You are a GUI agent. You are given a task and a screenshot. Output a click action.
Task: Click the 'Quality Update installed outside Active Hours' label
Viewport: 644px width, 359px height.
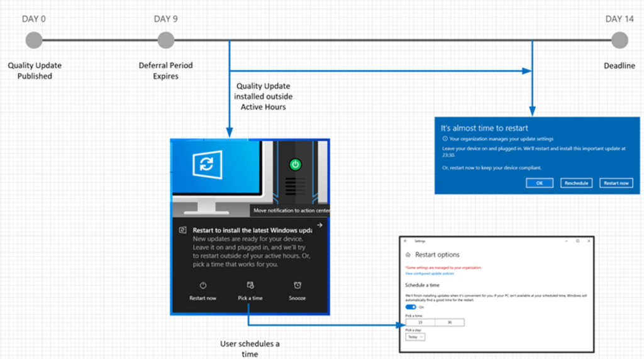pyautogui.click(x=264, y=97)
